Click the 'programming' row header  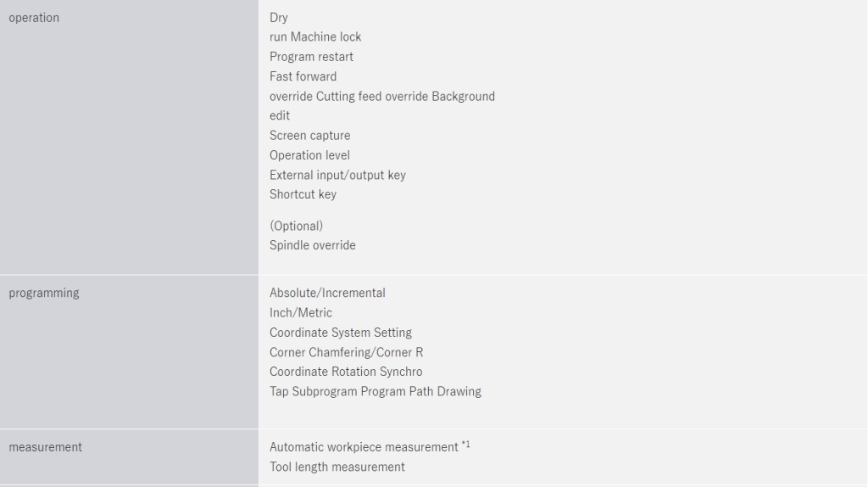pyautogui.click(x=44, y=293)
